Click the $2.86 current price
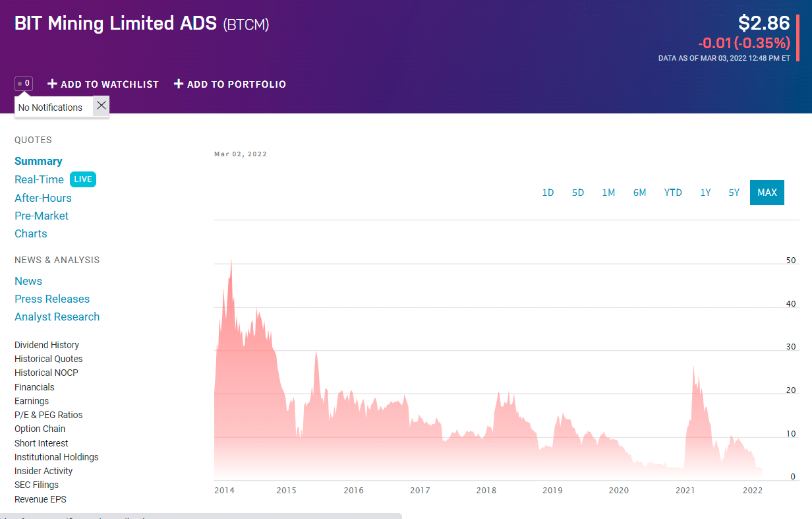The height and width of the screenshot is (519, 812). [x=764, y=23]
